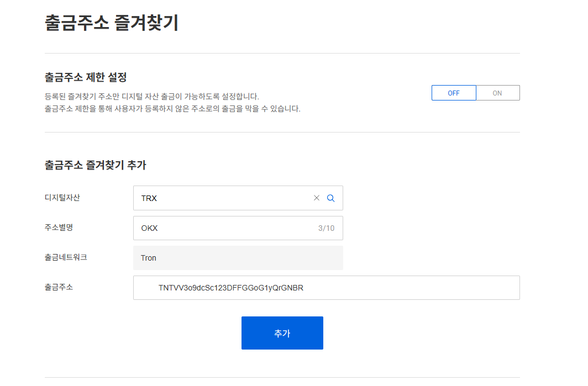The height and width of the screenshot is (386, 588).
Task: Click the 추가 button to add the address
Action: point(282,333)
